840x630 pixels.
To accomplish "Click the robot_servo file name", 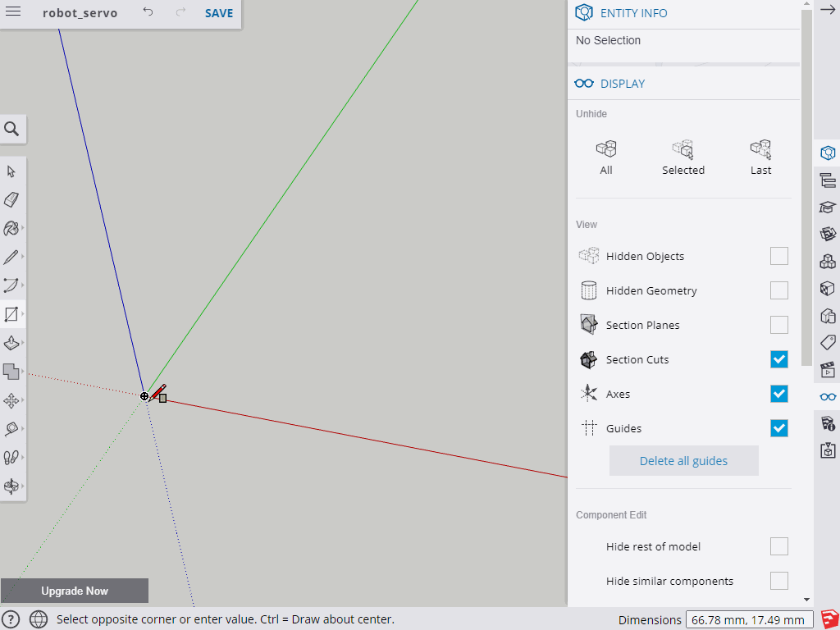I will (80, 13).
